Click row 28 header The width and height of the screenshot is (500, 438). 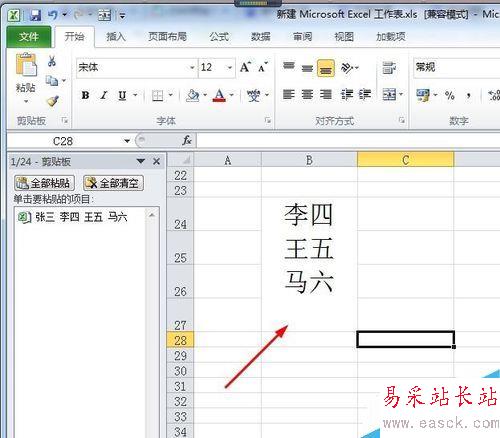click(180, 340)
